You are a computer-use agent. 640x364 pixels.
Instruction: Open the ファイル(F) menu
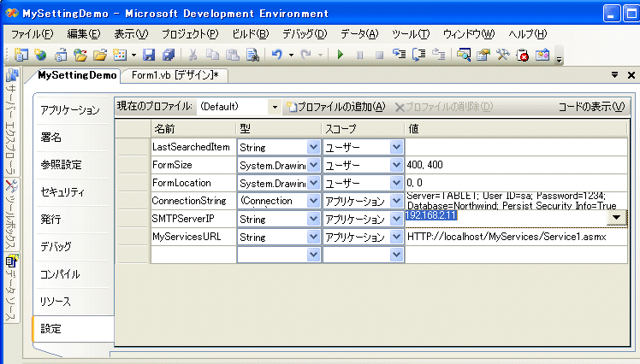(32, 34)
